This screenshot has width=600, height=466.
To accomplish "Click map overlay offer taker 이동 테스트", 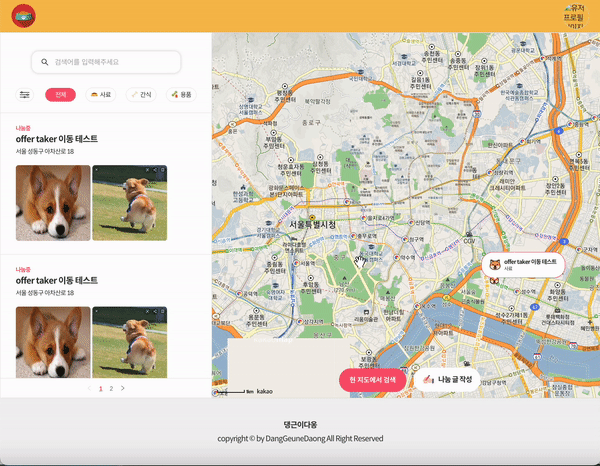I will [523, 265].
